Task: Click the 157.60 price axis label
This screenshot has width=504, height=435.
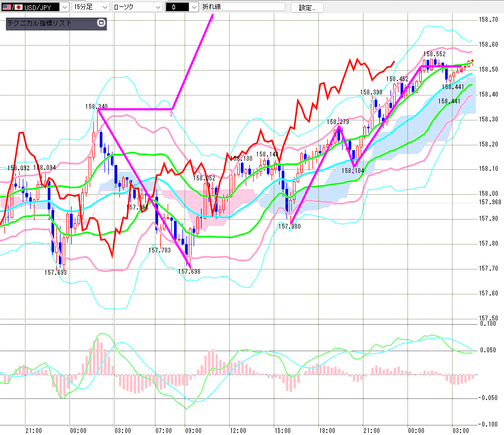Action: 488,293
